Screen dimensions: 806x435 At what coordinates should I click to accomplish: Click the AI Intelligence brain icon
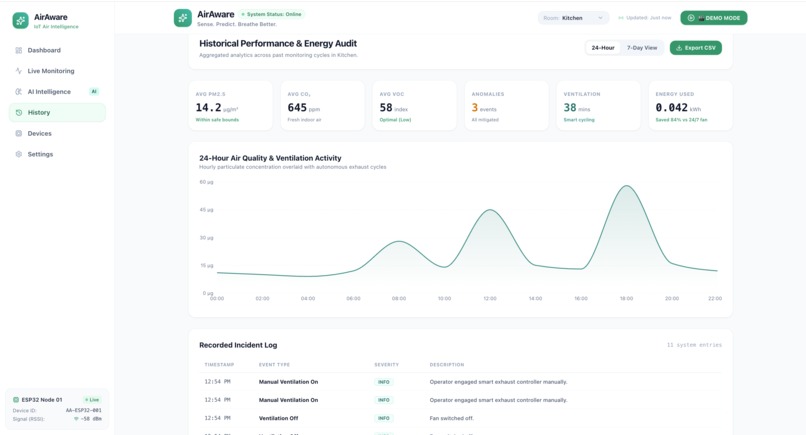pos(19,92)
